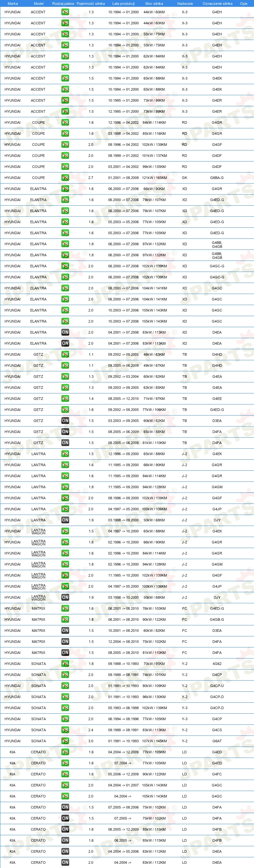Screen dimensions: 254x868
Task: Click petrol icon in Coupe 85kW / 116KM row
Action: 65,134
